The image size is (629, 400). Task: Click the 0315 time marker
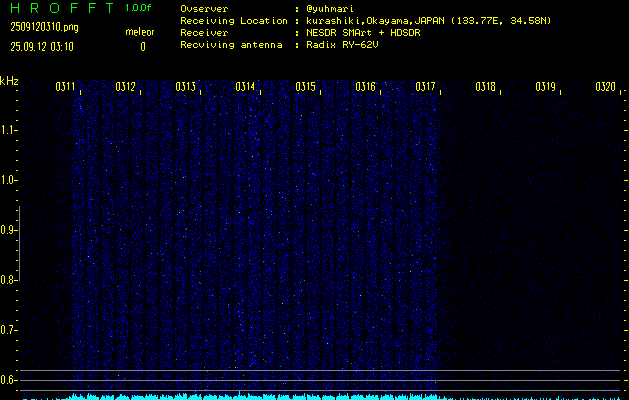pos(305,87)
